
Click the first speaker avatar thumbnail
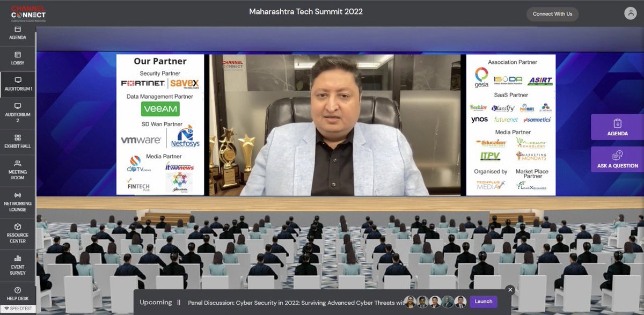tap(410, 301)
